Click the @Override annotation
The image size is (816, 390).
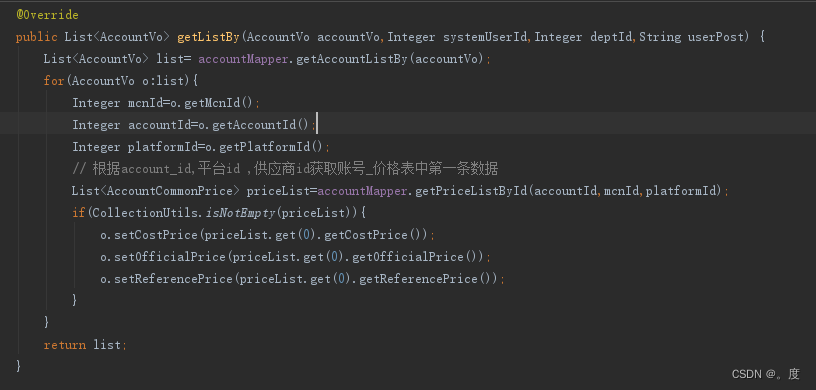coord(47,15)
